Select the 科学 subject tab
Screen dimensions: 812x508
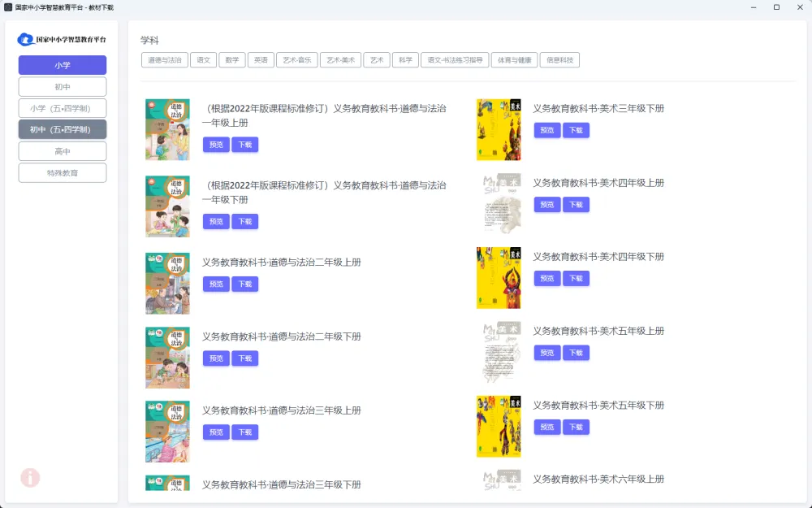(405, 59)
